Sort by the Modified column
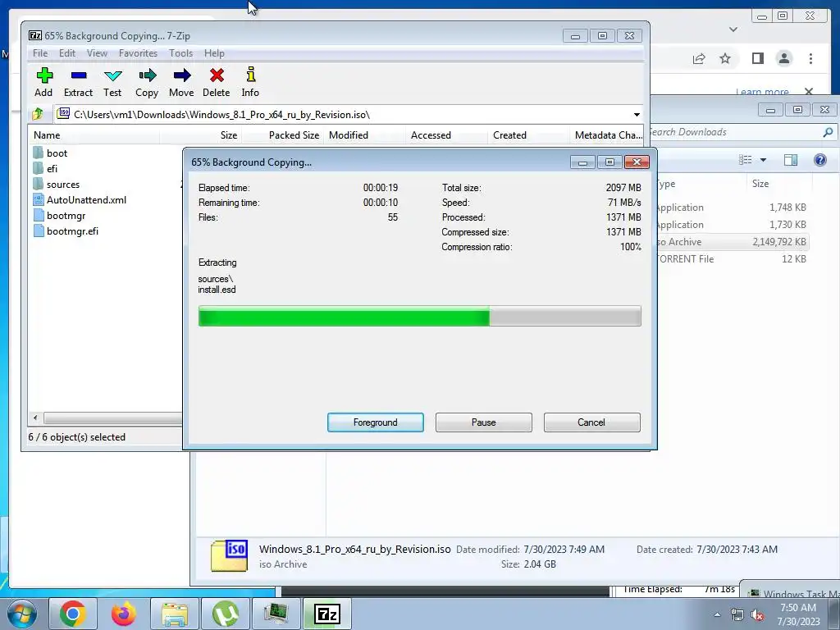This screenshot has width=840, height=630. click(x=364, y=135)
